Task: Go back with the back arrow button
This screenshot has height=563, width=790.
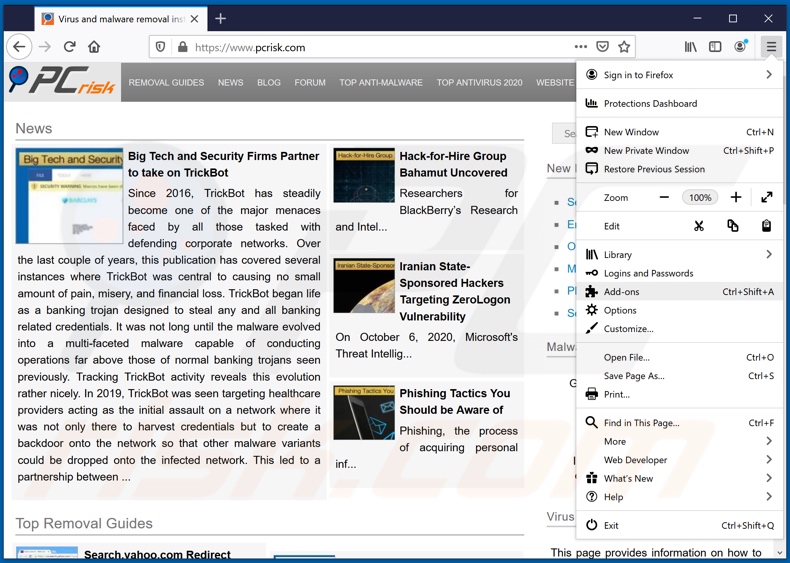Action: pos(19,47)
